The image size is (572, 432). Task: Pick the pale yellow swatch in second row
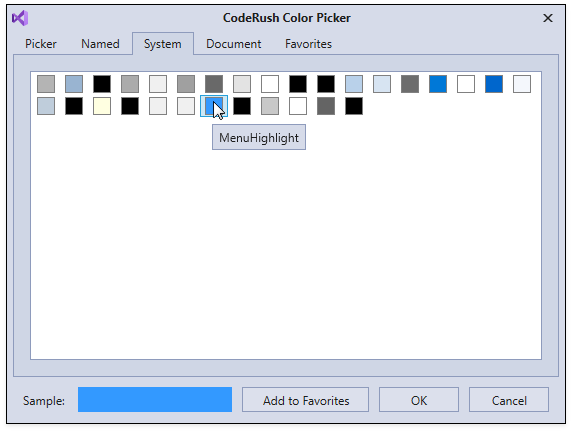pyautogui.click(x=102, y=106)
